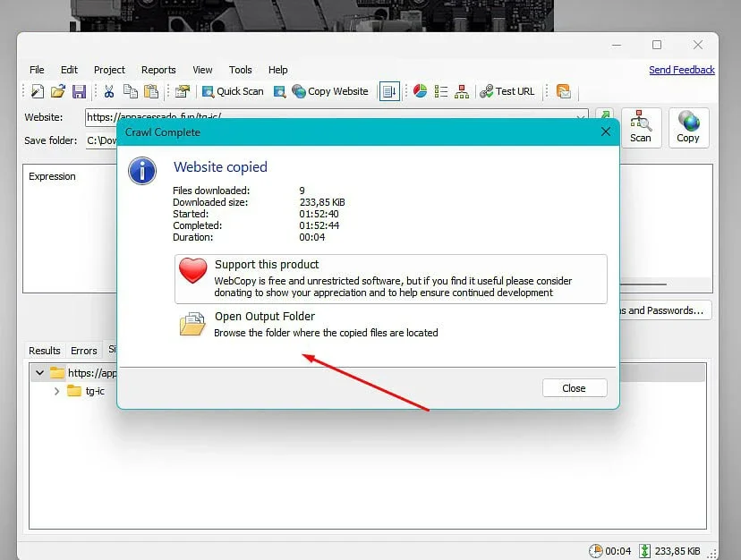Screen dimensions: 741x560
Task: Click the horizontal scrollbar in rules panel
Action: 643,284
